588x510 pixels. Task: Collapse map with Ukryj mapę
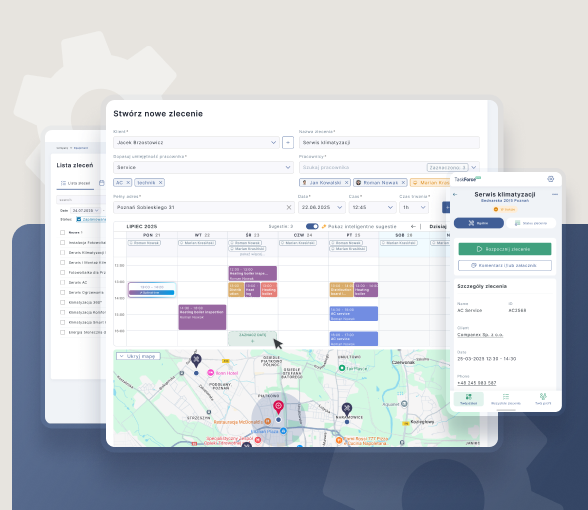(x=138, y=356)
